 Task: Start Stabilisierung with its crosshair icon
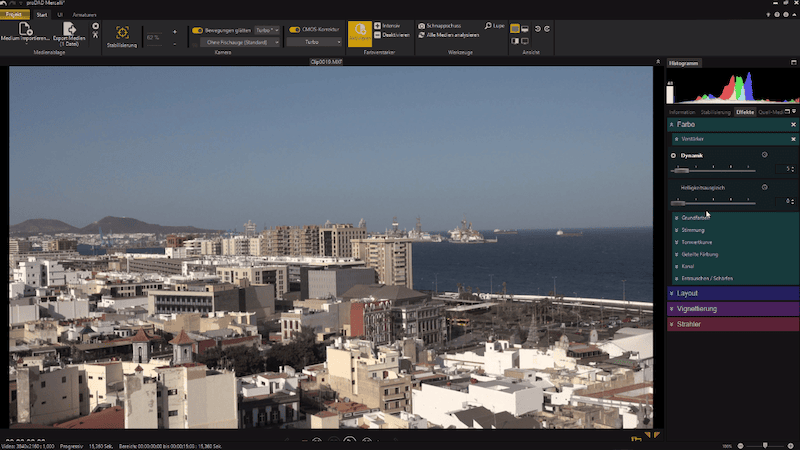tap(122, 33)
